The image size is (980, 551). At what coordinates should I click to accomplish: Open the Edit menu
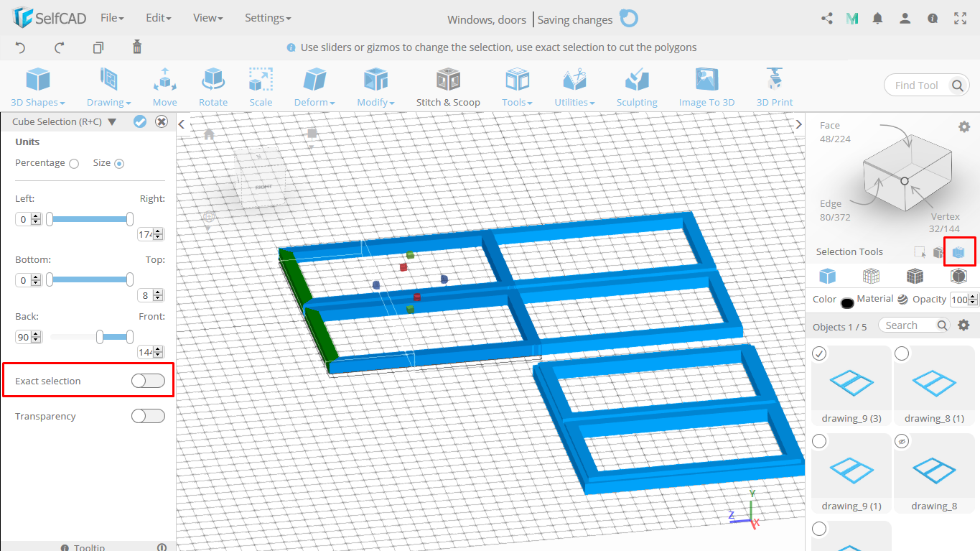click(x=158, y=18)
